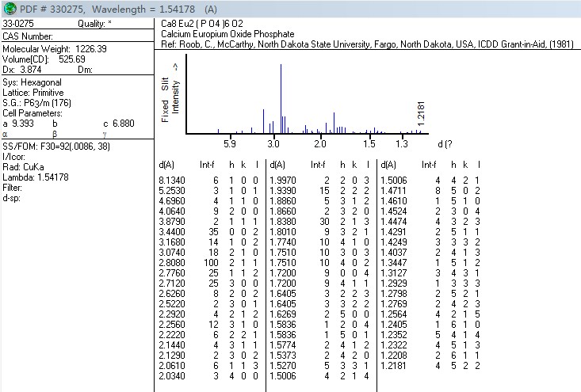Click the card number 33-0275

pyautogui.click(x=17, y=24)
